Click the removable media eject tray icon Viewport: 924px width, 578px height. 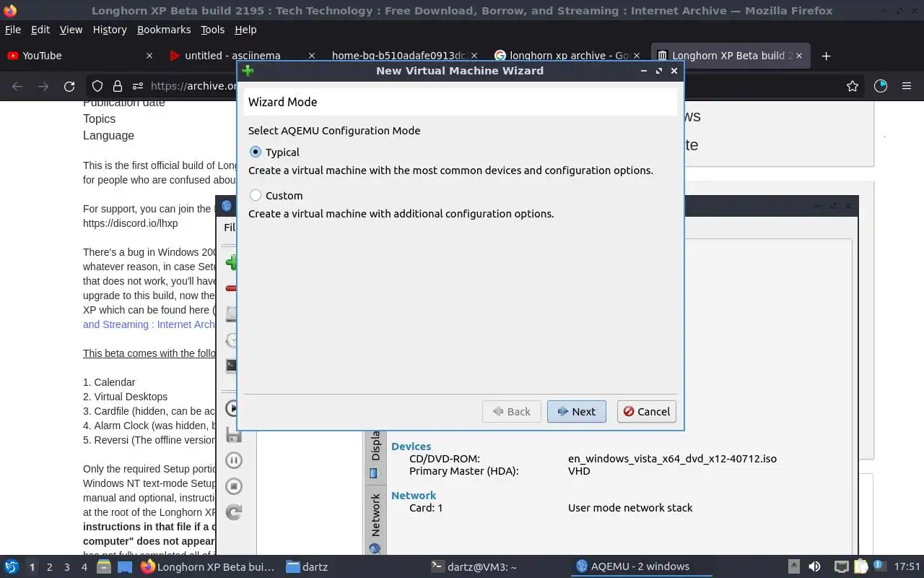[x=793, y=567]
